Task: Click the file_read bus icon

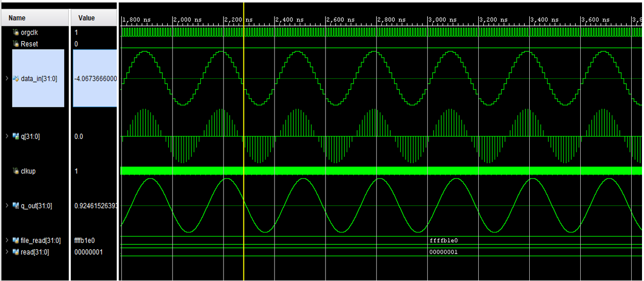Action: (x=16, y=240)
